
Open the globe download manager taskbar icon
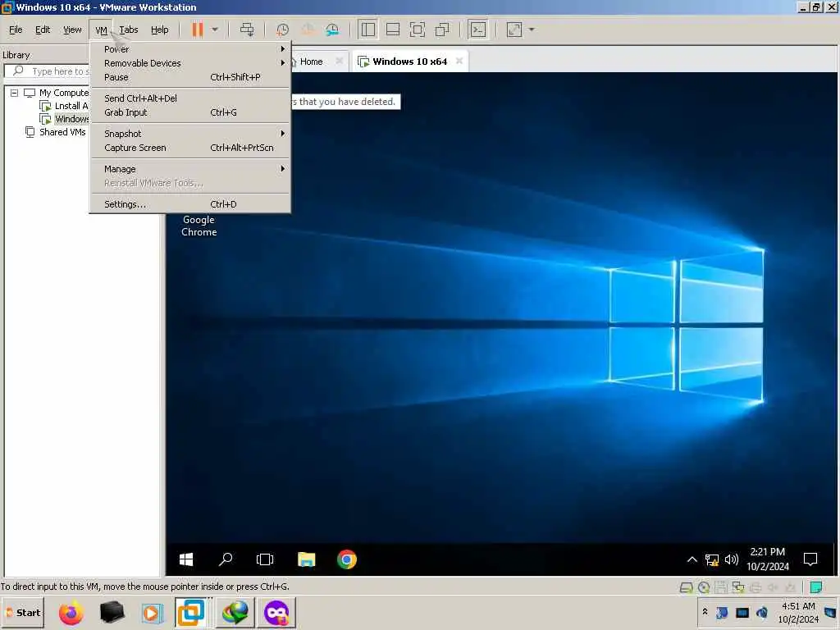[235, 613]
